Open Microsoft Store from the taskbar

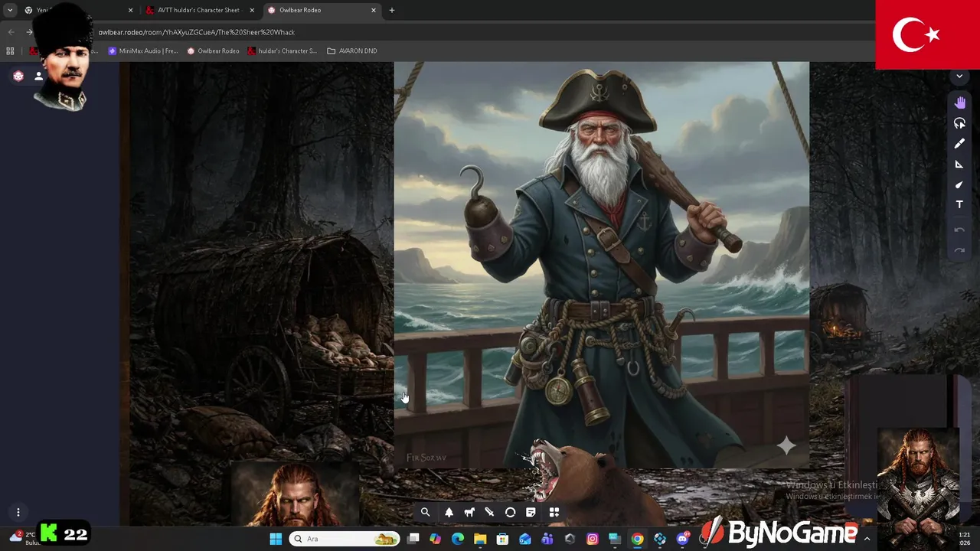502,539
